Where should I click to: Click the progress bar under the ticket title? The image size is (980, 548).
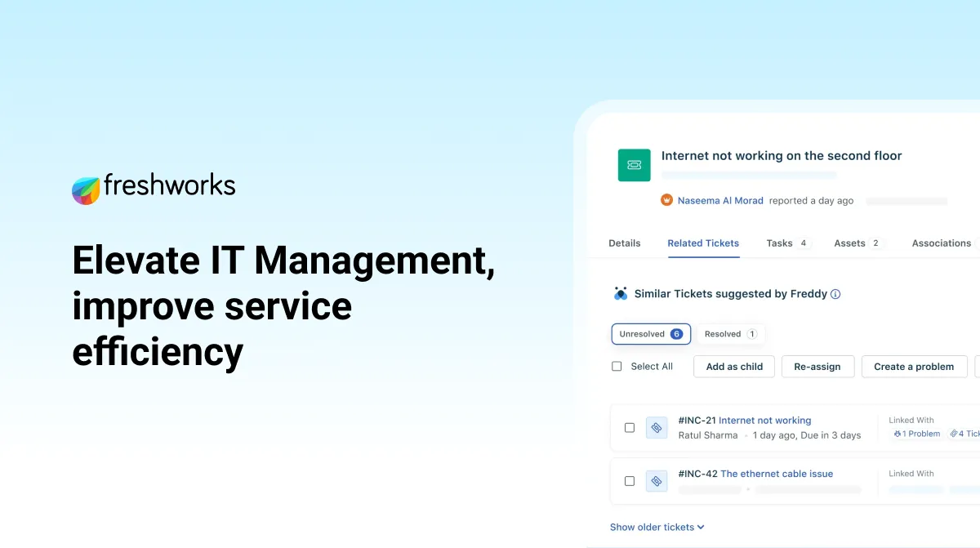click(x=748, y=174)
